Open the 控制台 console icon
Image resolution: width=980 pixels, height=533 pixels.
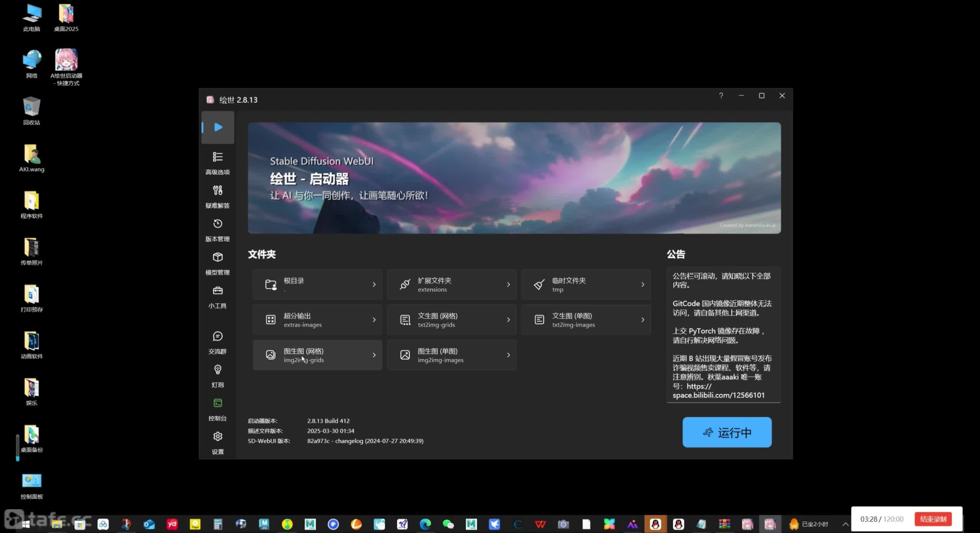click(217, 409)
